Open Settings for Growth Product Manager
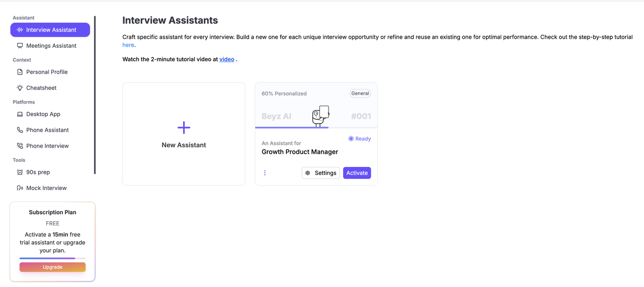This screenshot has height=287, width=644. (320, 173)
